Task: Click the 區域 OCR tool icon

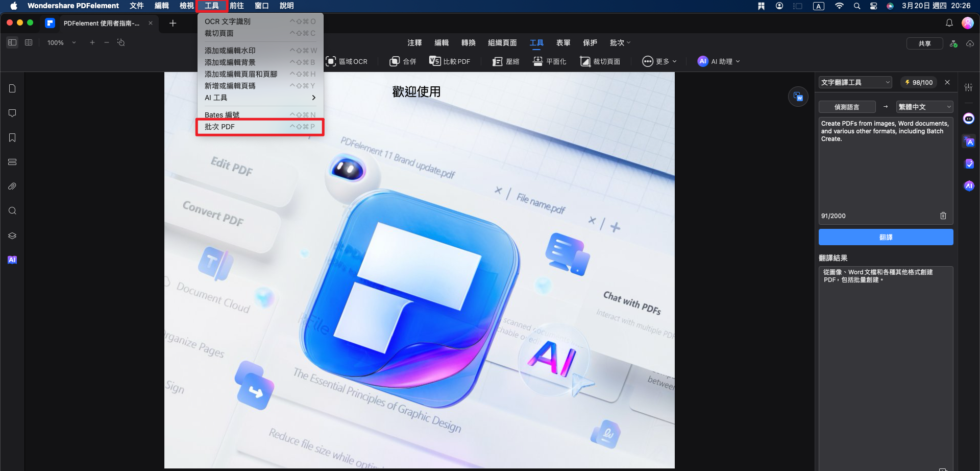Action: pyautogui.click(x=331, y=61)
